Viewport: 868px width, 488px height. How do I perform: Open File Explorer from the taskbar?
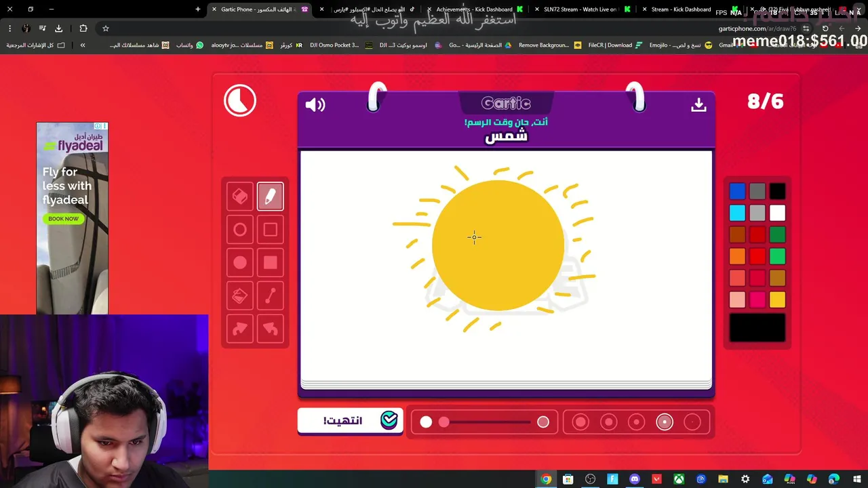(x=723, y=479)
